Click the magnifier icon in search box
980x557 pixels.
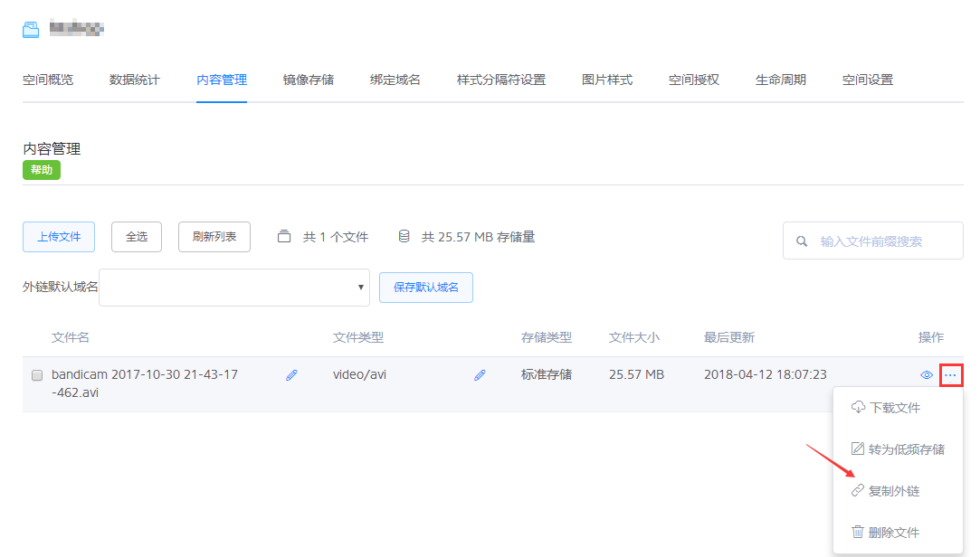(x=802, y=242)
